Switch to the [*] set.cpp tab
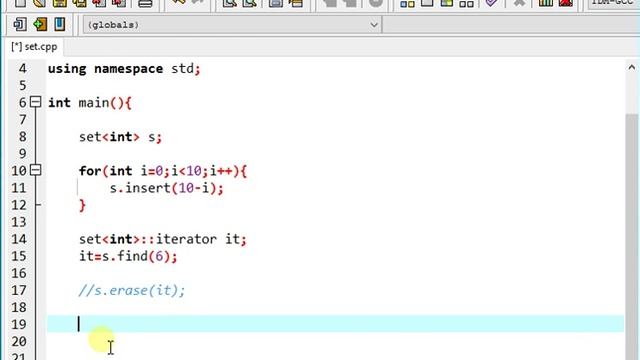 pos(34,47)
